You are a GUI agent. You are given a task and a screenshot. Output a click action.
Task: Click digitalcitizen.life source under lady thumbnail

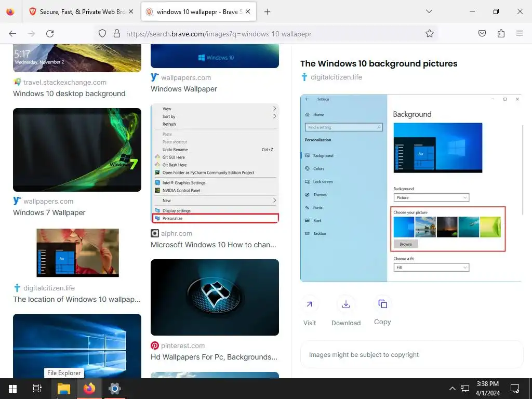[49, 288]
